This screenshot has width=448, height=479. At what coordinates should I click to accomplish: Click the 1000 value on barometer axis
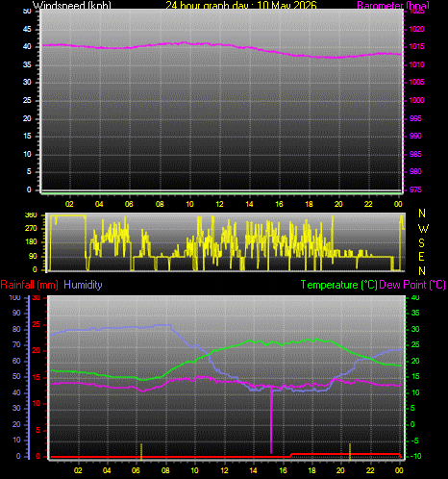coord(416,100)
